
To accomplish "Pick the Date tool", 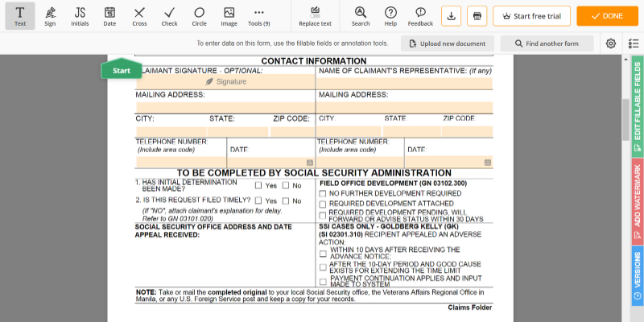I will click(x=109, y=16).
